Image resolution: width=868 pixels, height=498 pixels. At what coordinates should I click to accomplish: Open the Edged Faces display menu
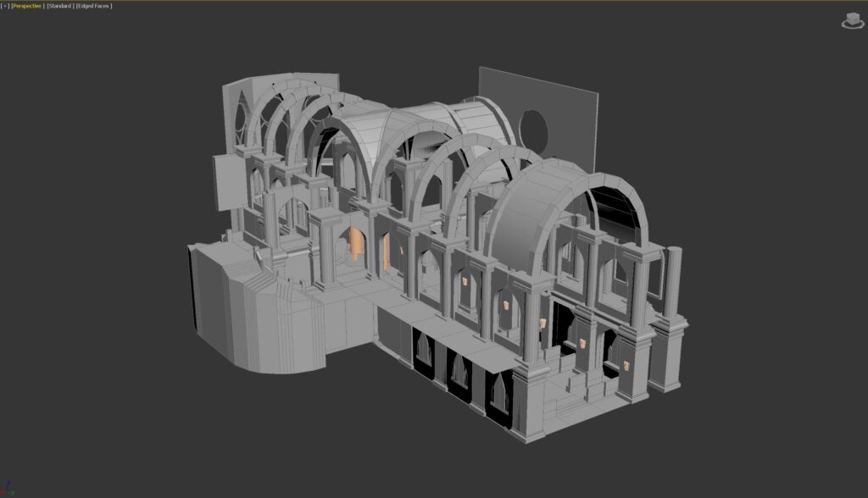coord(93,6)
